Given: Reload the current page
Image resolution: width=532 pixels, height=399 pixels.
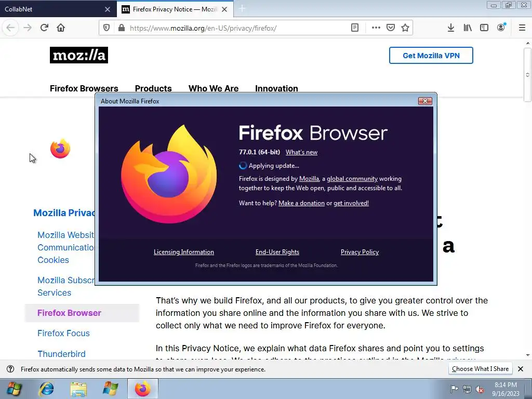Looking at the screenshot, I should pyautogui.click(x=44, y=28).
